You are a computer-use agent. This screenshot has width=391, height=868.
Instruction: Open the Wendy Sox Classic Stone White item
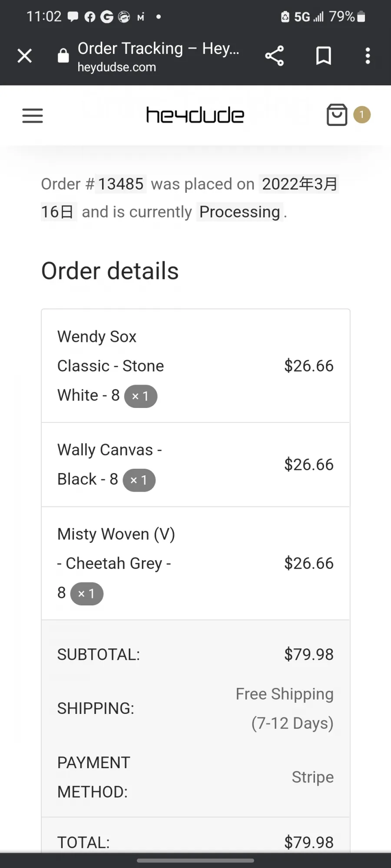tap(111, 366)
